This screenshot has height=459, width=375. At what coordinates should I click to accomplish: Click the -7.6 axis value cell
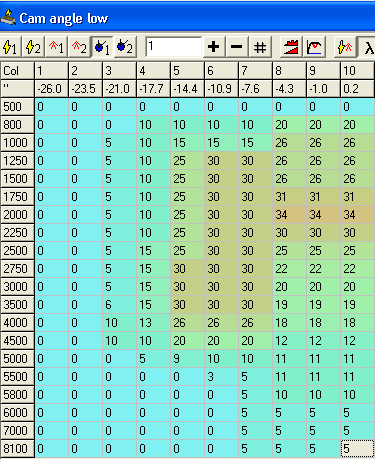[x=256, y=89]
